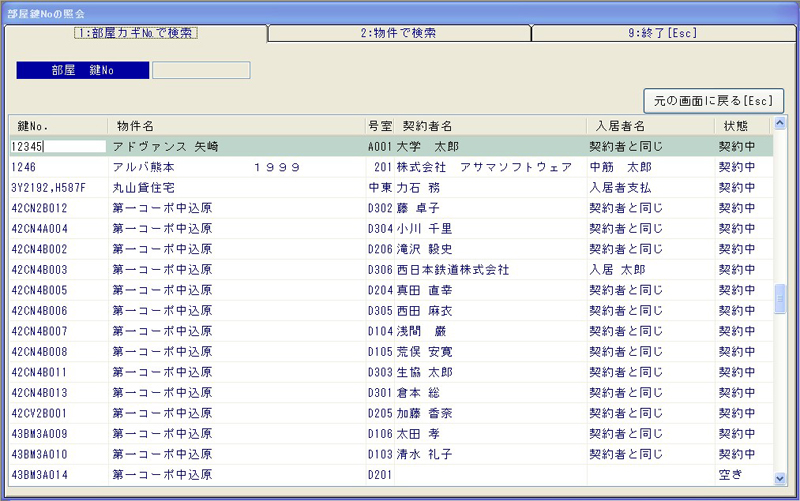Switch to the 1:部屋カギNo.で検索 tab

[x=136, y=33]
